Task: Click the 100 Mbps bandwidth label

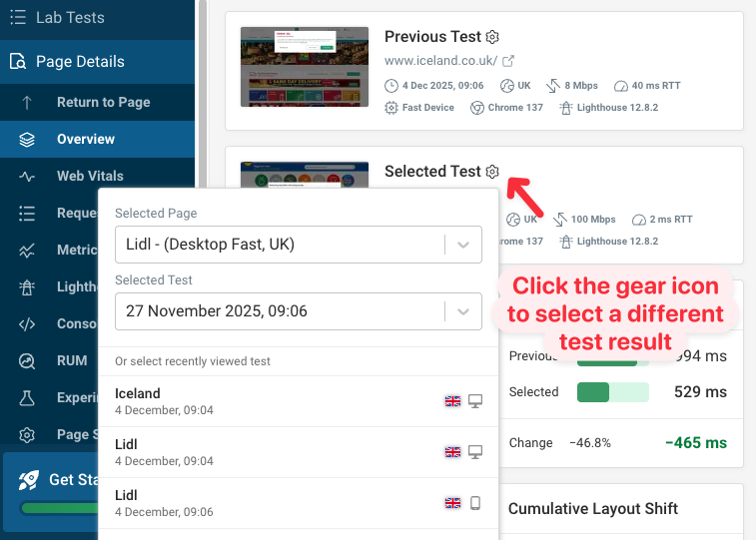Action: (x=593, y=220)
